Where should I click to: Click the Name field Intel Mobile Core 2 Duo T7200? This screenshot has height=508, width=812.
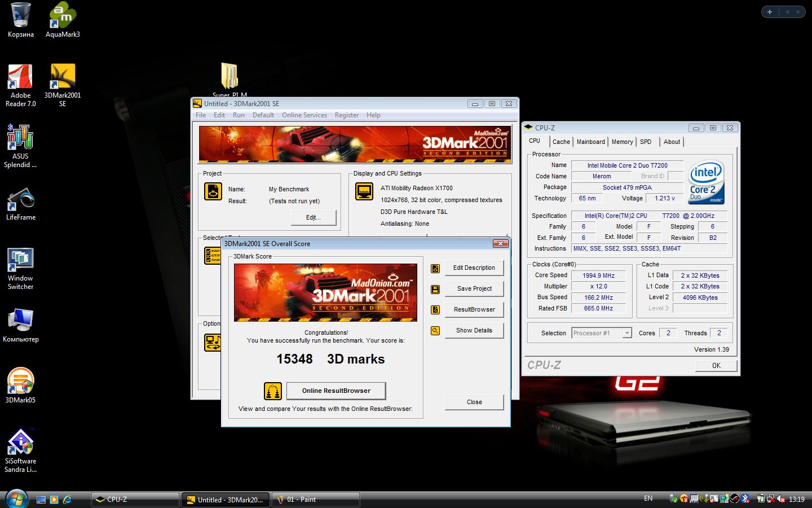(x=627, y=165)
